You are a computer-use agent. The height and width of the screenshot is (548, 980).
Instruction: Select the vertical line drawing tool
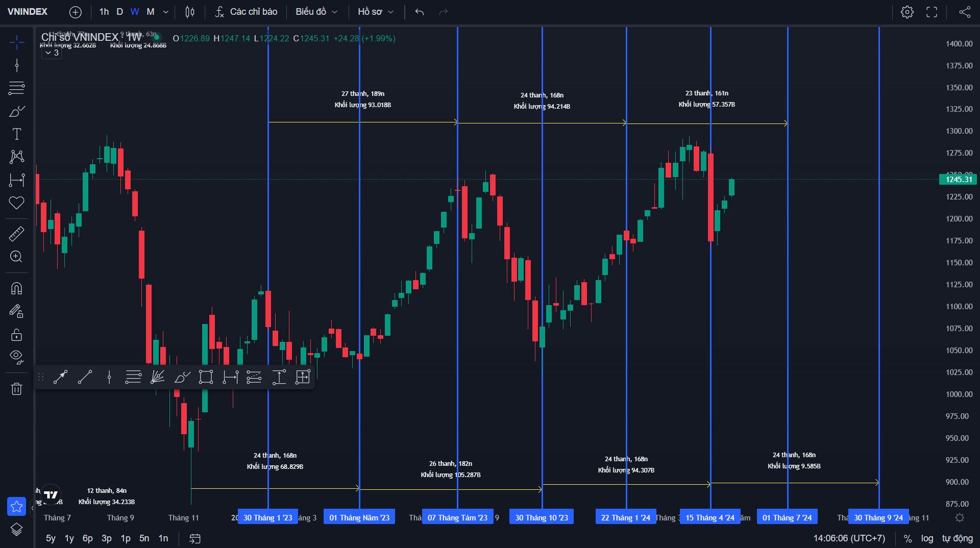click(x=17, y=65)
